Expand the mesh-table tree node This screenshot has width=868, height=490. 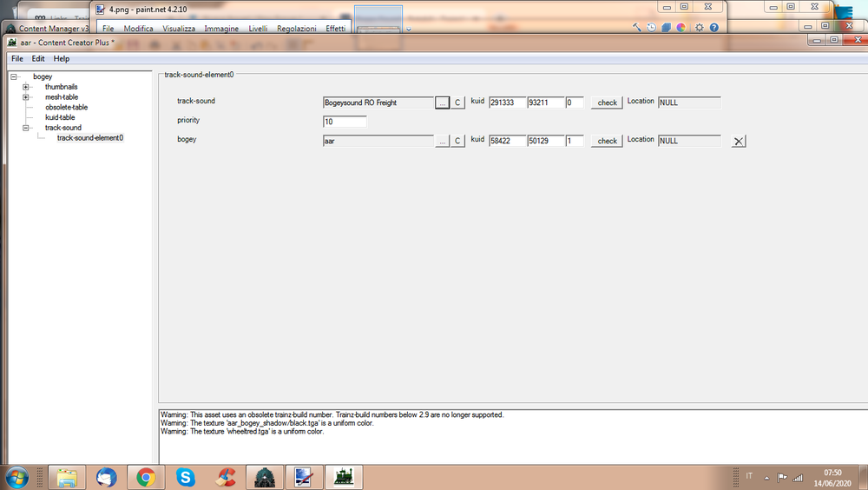point(25,97)
